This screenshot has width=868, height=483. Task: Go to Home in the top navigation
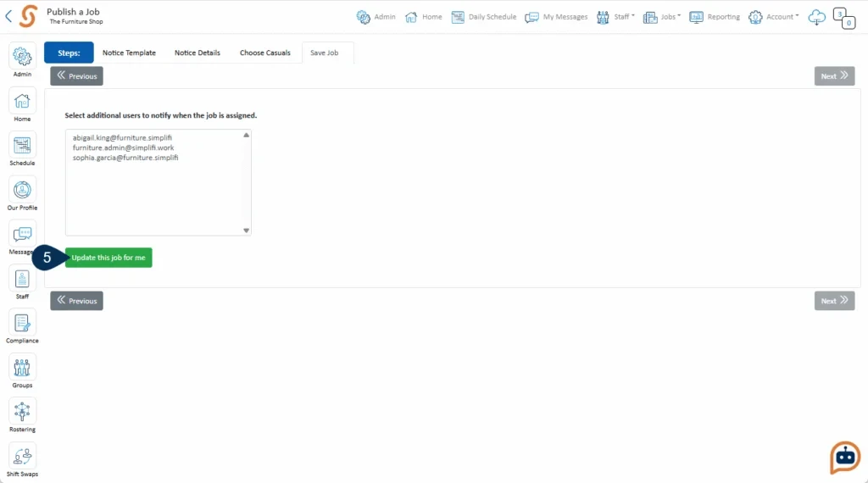(424, 17)
